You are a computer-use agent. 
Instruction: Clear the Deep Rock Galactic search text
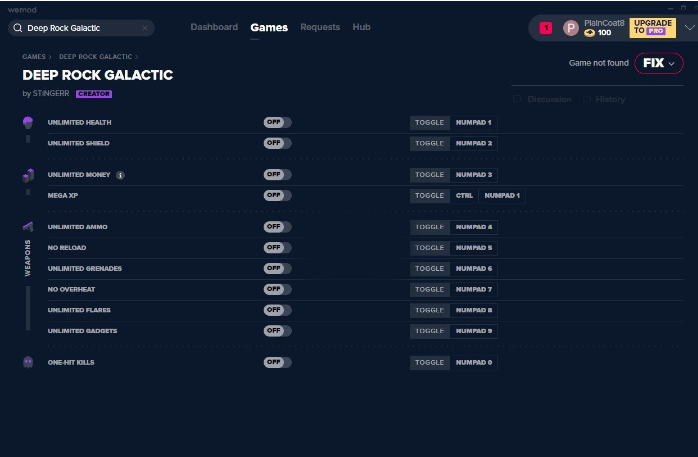[145, 28]
